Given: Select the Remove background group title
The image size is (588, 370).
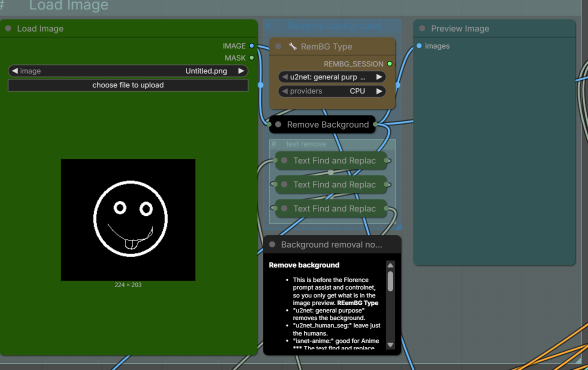Looking at the screenshot, I should (334, 26).
